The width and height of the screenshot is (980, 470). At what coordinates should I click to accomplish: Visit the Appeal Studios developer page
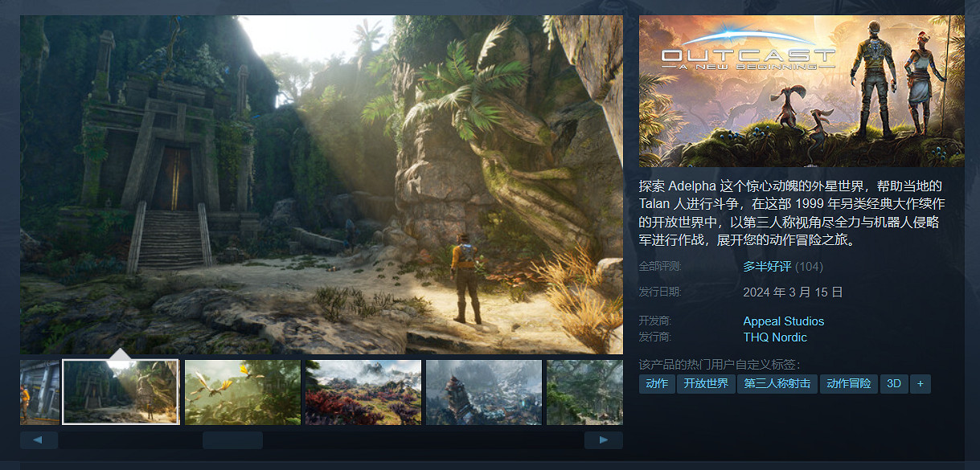coord(783,321)
